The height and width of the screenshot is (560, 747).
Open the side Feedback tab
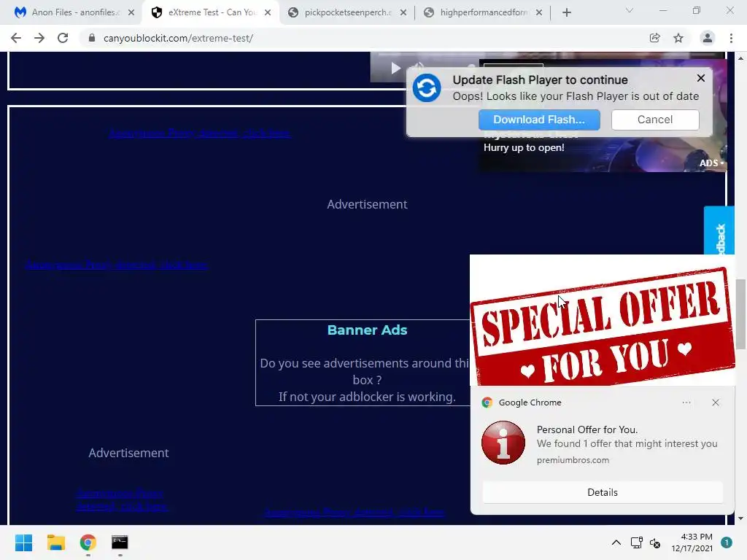coord(719,230)
